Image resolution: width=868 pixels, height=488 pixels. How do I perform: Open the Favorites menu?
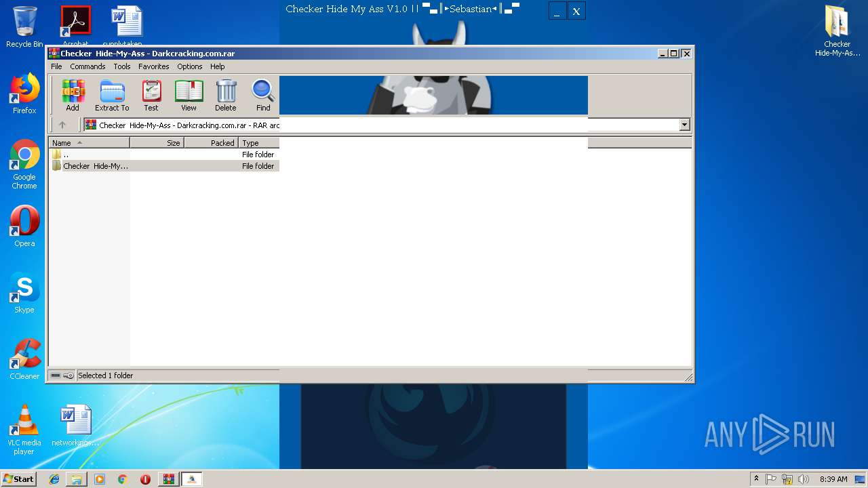tap(154, 66)
